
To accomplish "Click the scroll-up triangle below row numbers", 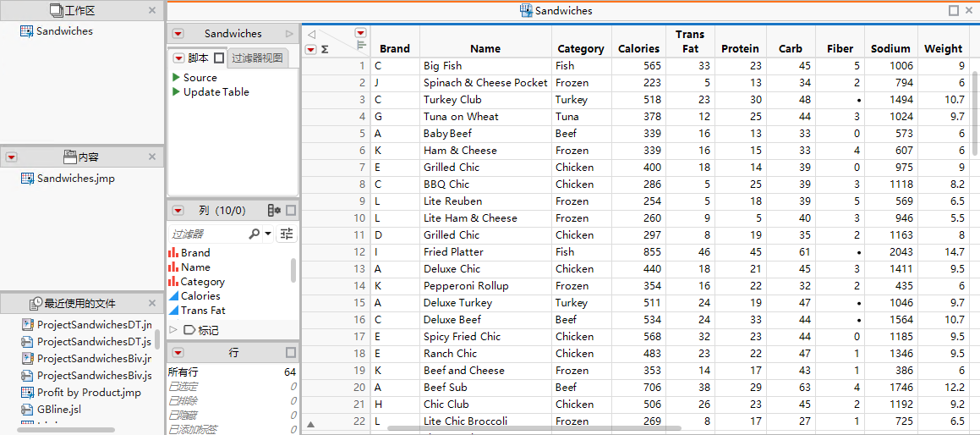I will pyautogui.click(x=310, y=424).
